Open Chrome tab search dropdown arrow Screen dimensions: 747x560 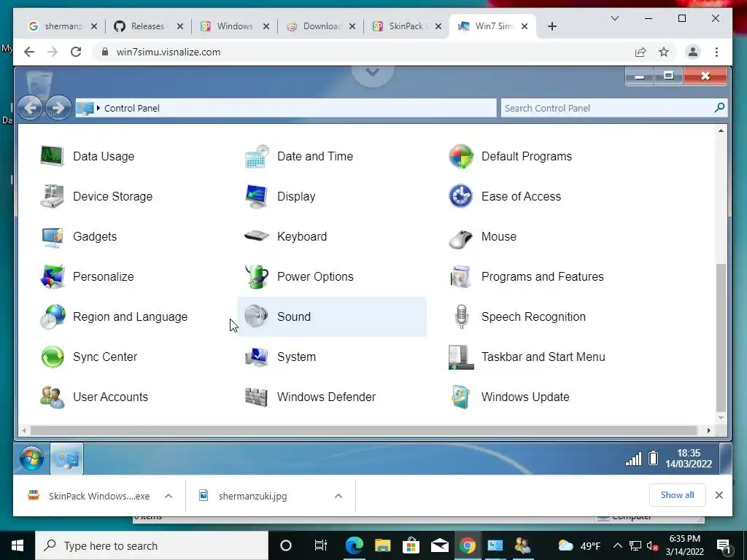point(615,18)
